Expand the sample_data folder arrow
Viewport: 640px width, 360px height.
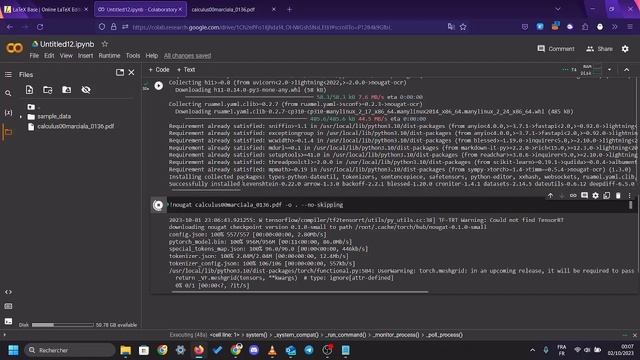[x=21, y=117]
